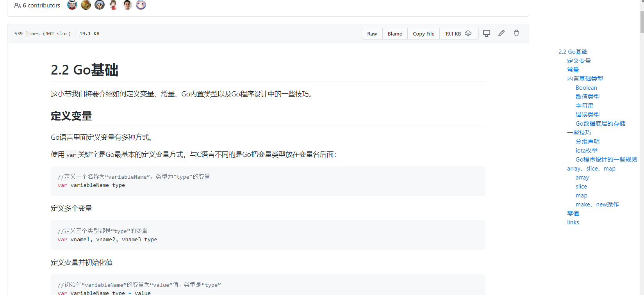
Task: Jump to array、slice、map outline entry
Action: pyautogui.click(x=591, y=169)
